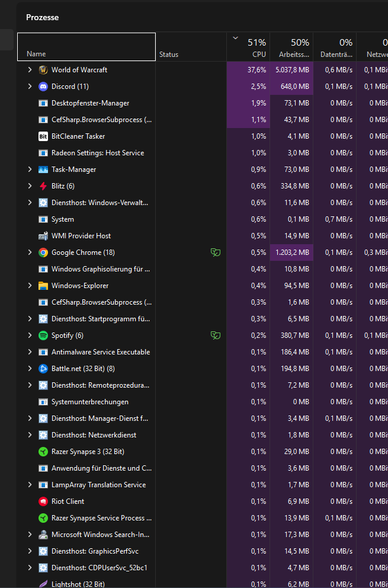Click the Task-Manager process icon
This screenshot has height=588, width=388.
43,170
